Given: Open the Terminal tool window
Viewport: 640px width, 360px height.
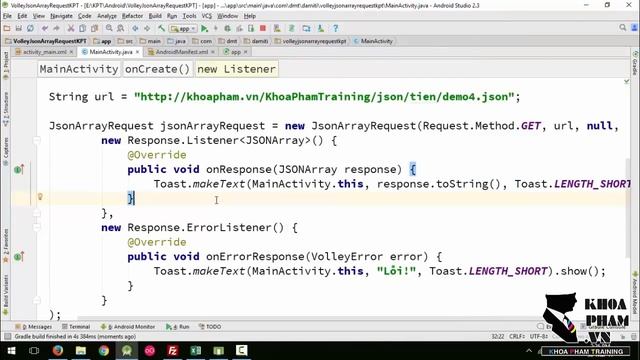Looking at the screenshot, I should (x=76, y=327).
